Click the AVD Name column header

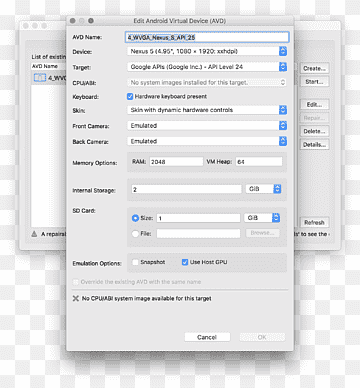pos(49,66)
